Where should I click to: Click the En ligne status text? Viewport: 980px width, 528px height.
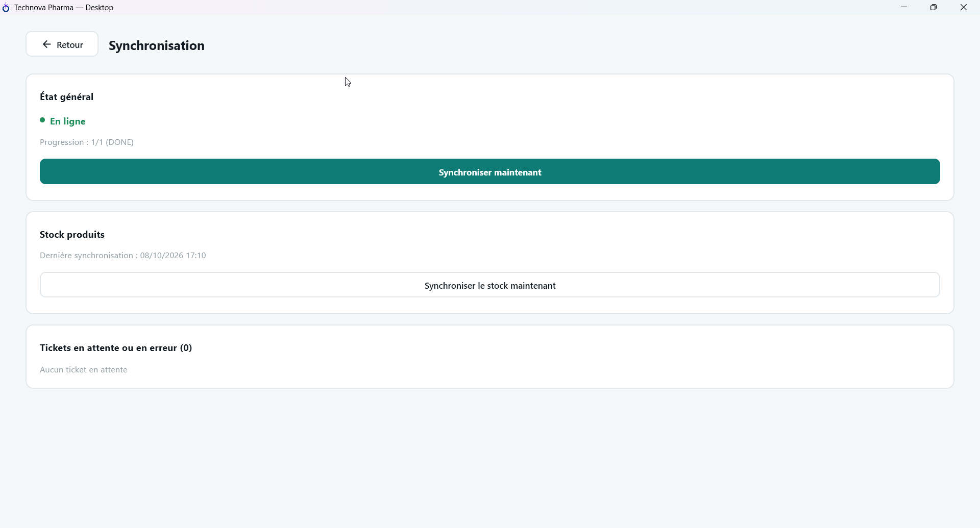click(68, 121)
